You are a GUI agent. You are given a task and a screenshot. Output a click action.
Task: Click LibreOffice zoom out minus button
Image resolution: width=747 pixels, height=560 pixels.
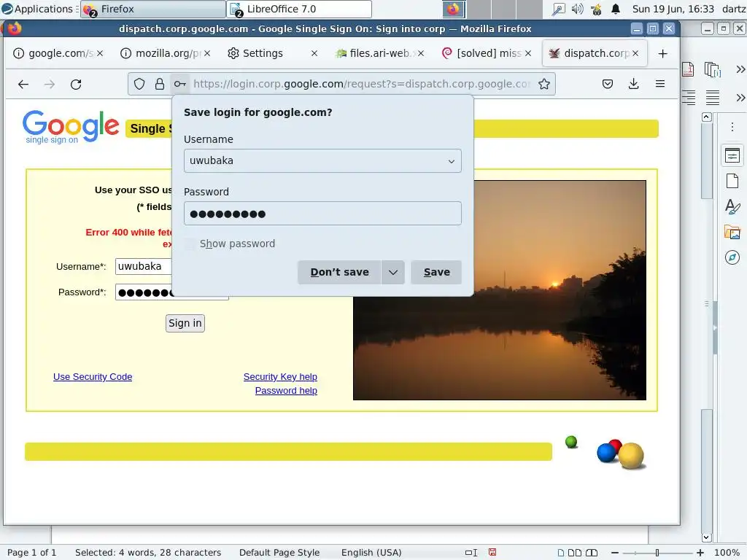pyautogui.click(x=615, y=553)
